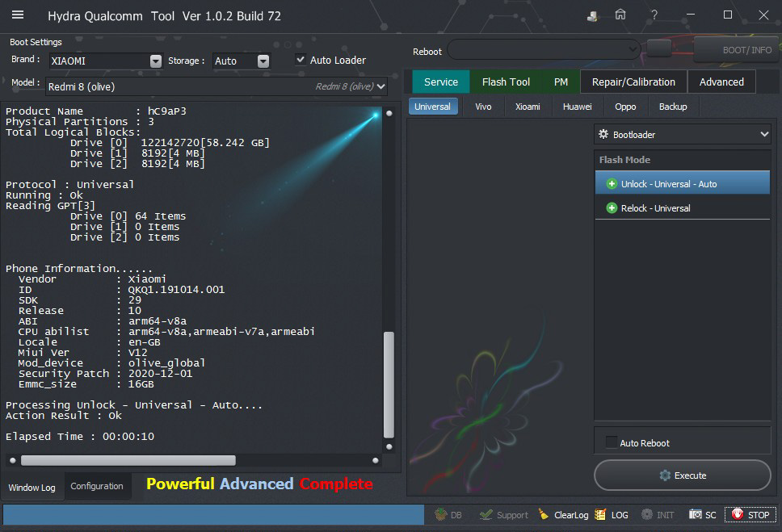Switch to the Advanced tab

[721, 82]
